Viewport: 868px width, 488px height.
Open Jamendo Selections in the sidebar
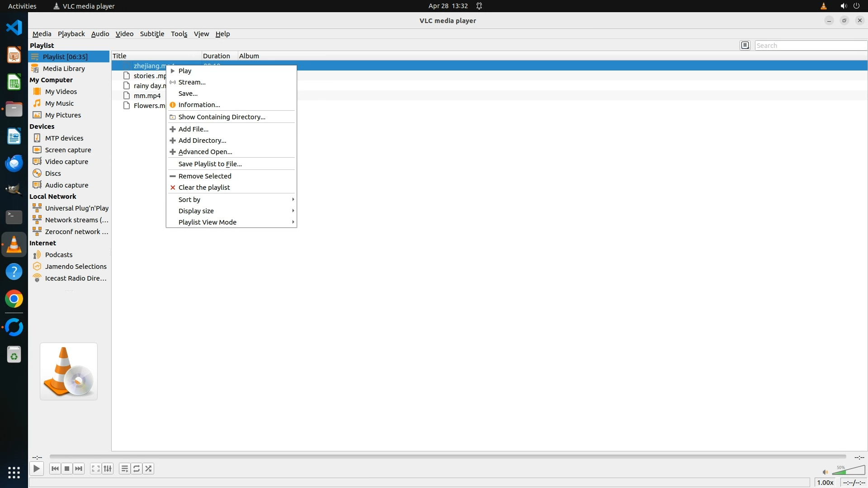point(75,266)
